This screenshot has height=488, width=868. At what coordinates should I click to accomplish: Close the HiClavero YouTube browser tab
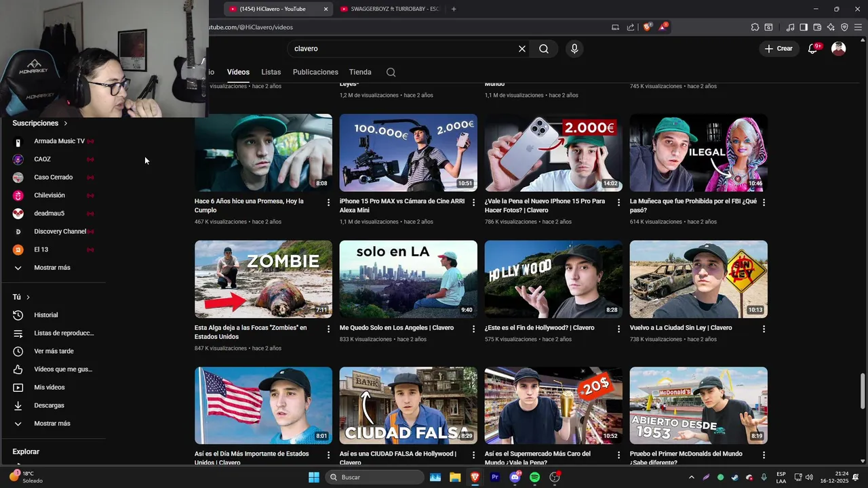click(325, 9)
